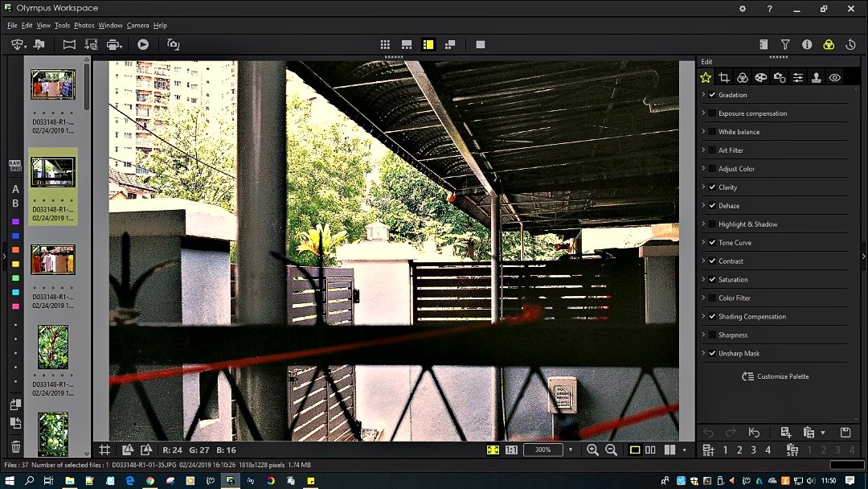Enable the White balance checkbox
This screenshot has width=868, height=489.
tap(712, 132)
